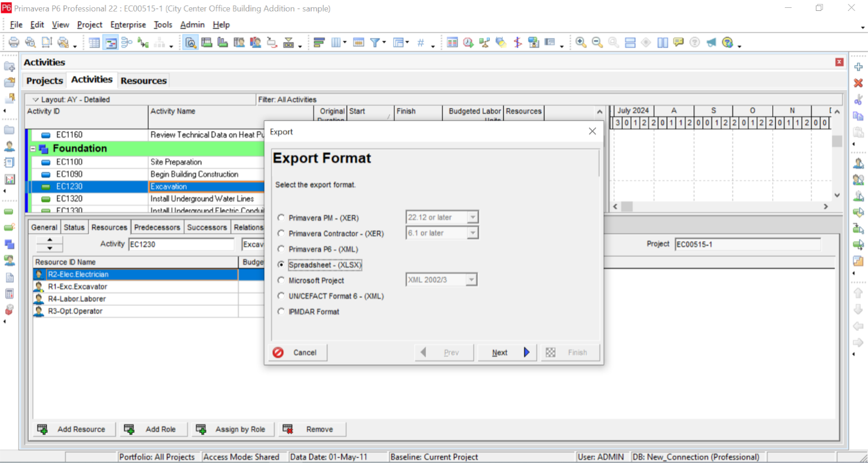Viewport: 868px width, 465px height.
Task: Open the '6.1 or later' version dropdown
Action: [x=473, y=233]
